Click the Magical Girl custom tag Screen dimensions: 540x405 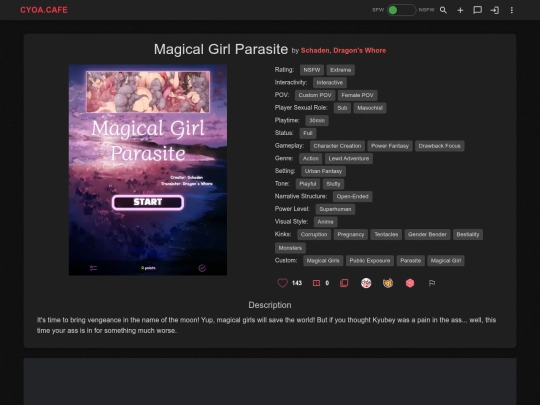[x=446, y=261]
